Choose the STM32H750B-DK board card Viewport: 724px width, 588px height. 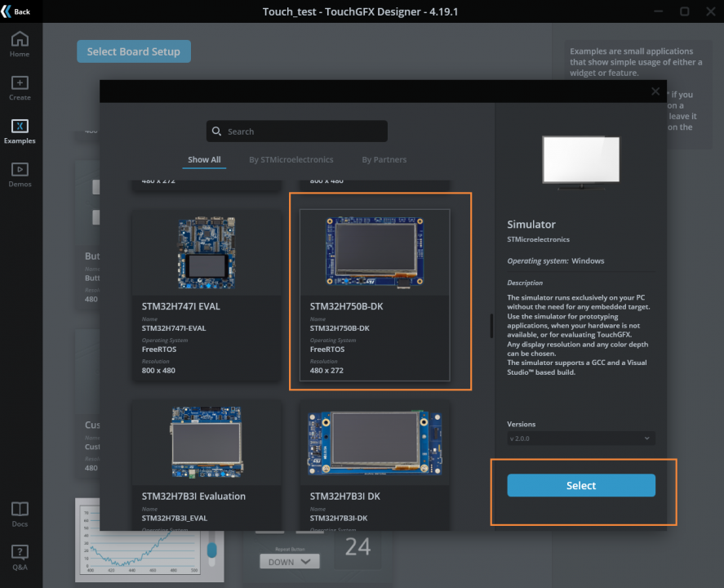coord(375,296)
